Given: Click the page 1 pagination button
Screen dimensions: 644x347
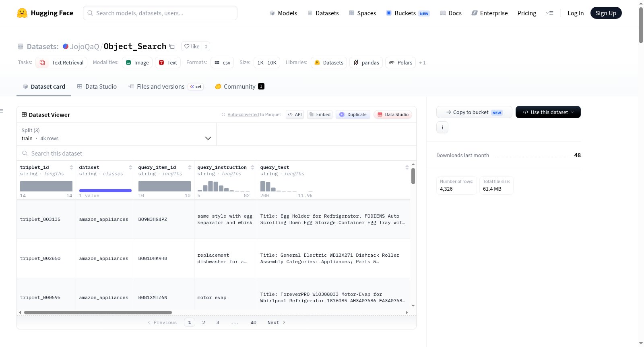Looking at the screenshot, I should pyautogui.click(x=190, y=322).
